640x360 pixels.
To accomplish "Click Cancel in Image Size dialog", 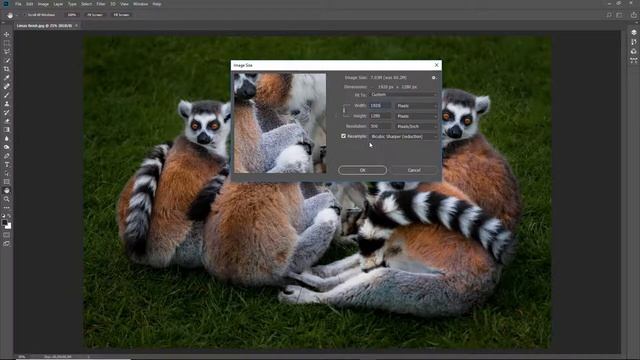I will (414, 170).
